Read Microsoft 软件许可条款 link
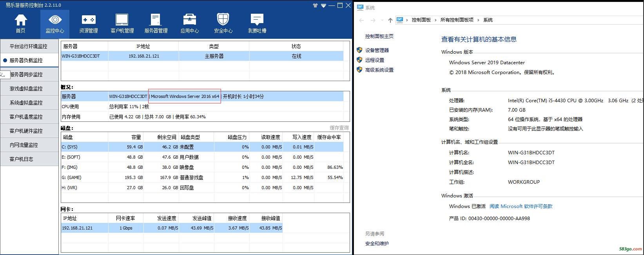644x255 pixels. pyautogui.click(x=521, y=206)
